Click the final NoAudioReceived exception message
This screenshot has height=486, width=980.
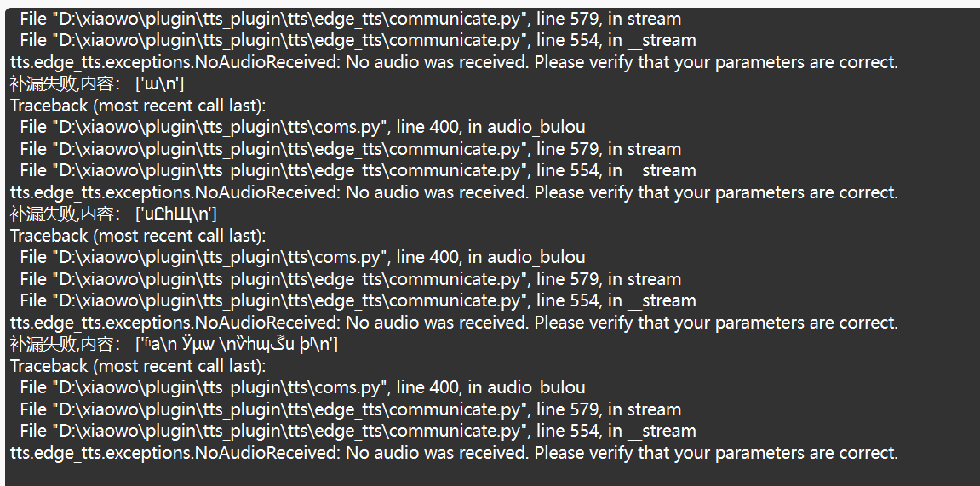pos(455,453)
